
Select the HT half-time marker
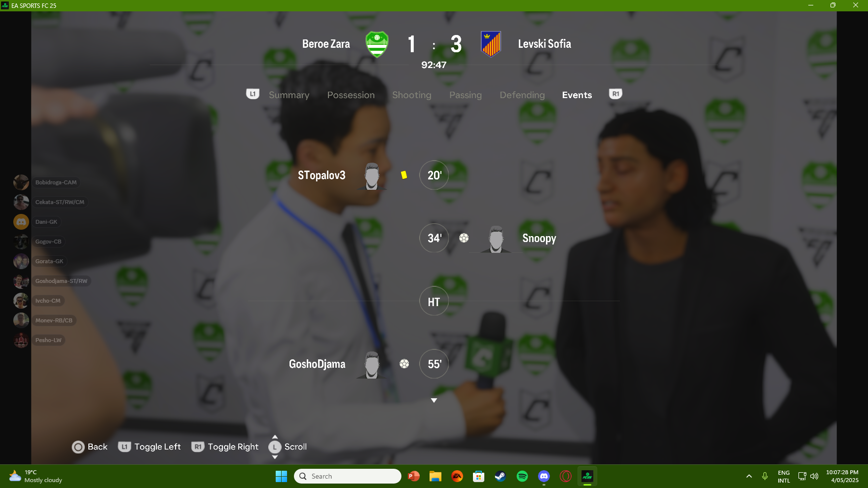click(x=434, y=301)
